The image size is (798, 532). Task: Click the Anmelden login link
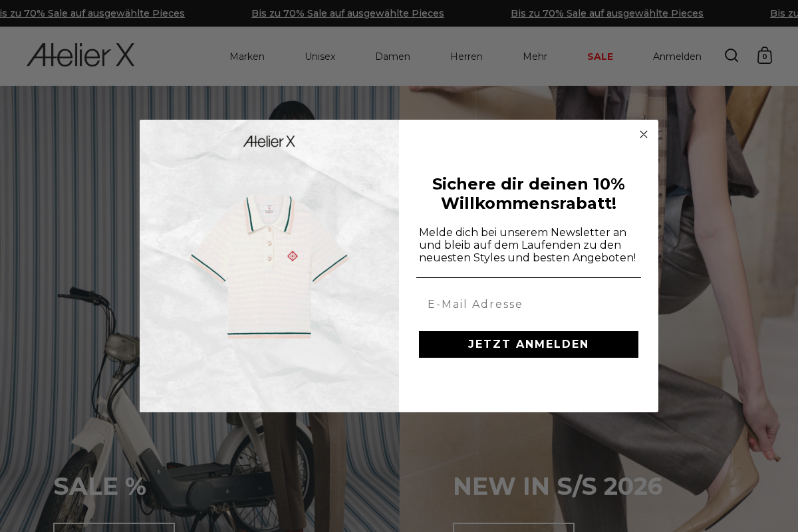click(677, 57)
